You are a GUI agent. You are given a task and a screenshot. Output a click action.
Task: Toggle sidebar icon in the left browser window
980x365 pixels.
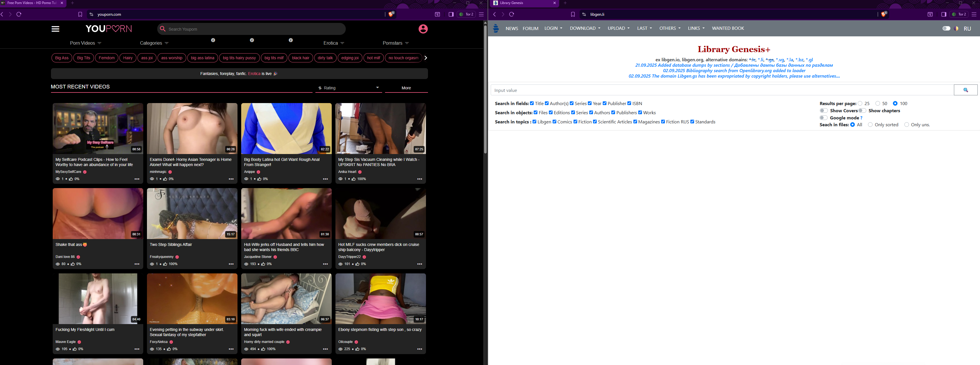tap(451, 14)
